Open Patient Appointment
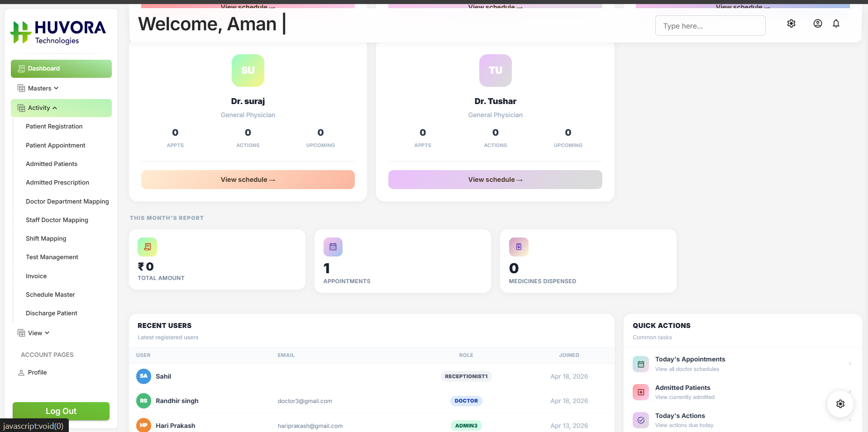Screen dimensions: 868x432 (x=56, y=145)
